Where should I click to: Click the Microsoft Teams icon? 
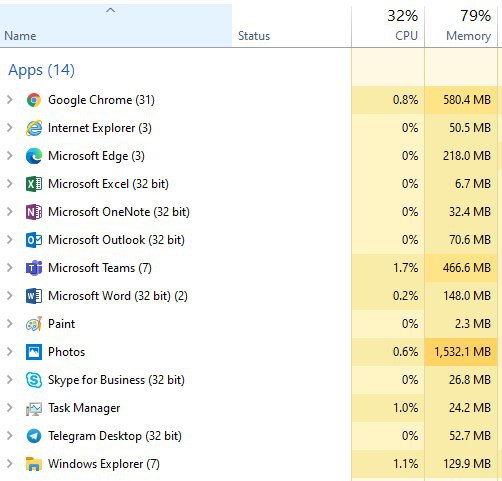pyautogui.click(x=34, y=268)
